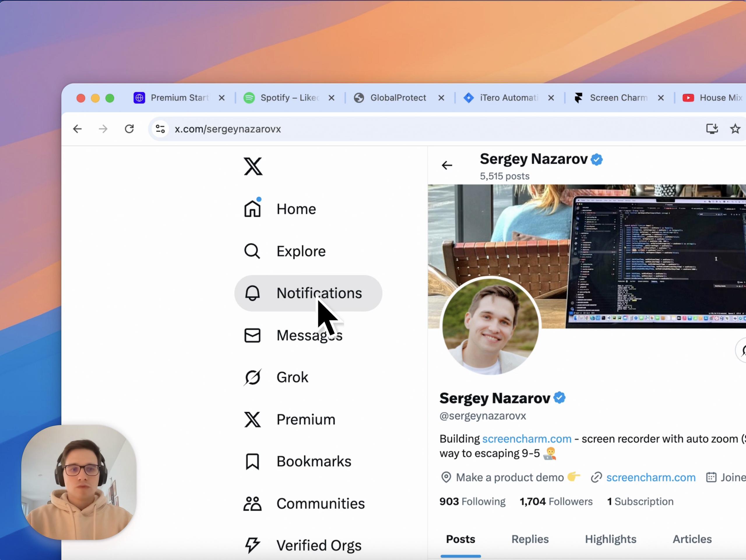Bookmark this page with star icon

click(x=735, y=129)
